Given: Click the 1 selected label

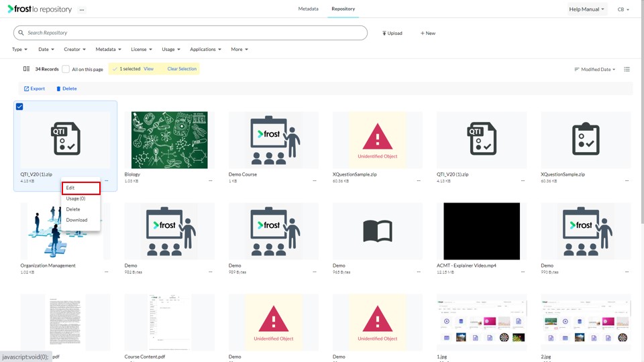Looking at the screenshot, I should [129, 69].
